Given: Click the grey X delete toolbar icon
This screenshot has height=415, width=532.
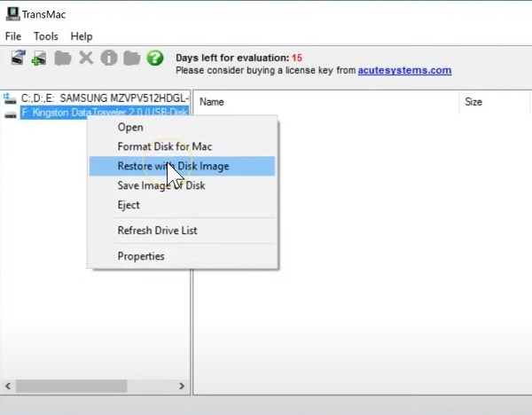Looking at the screenshot, I should (86, 58).
